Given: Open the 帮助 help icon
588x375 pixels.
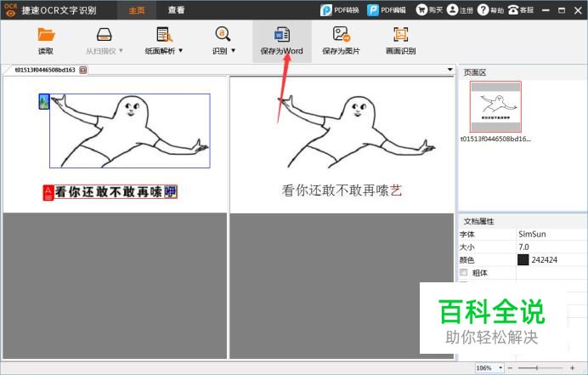Looking at the screenshot, I should click(x=483, y=9).
